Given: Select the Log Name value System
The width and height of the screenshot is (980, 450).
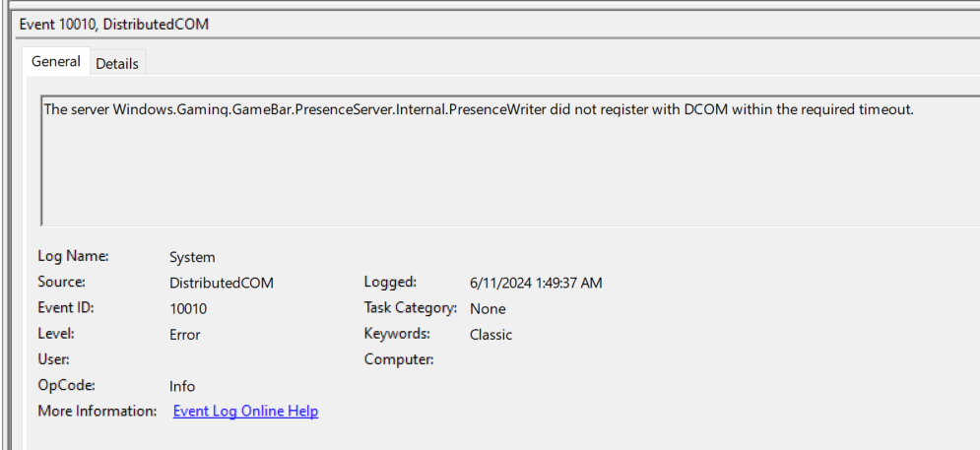Looking at the screenshot, I should coord(192,257).
